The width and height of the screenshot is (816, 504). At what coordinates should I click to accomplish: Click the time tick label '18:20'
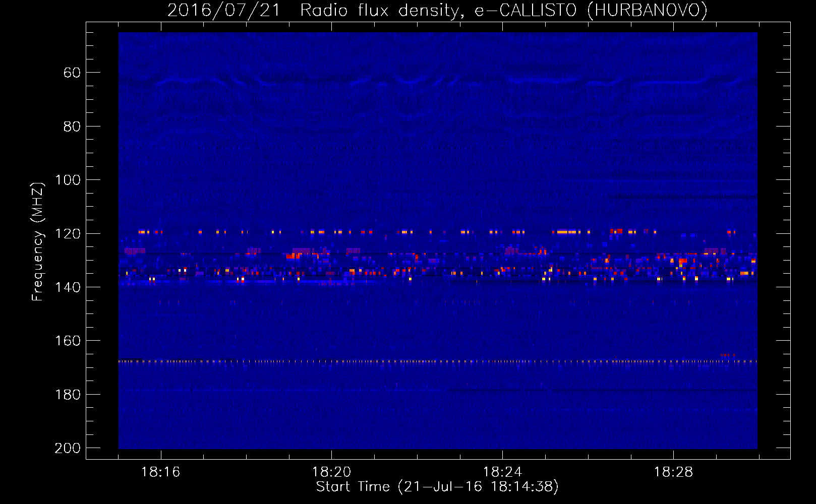pos(331,472)
